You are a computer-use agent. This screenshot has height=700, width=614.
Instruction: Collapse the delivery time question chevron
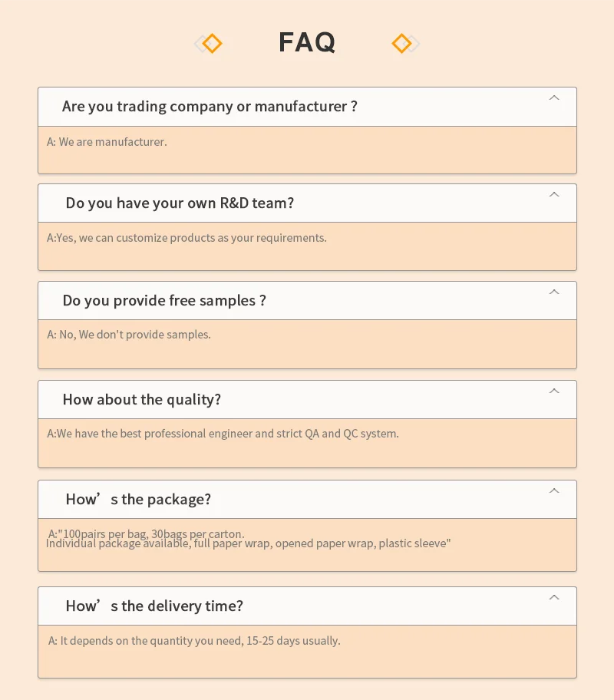554,598
